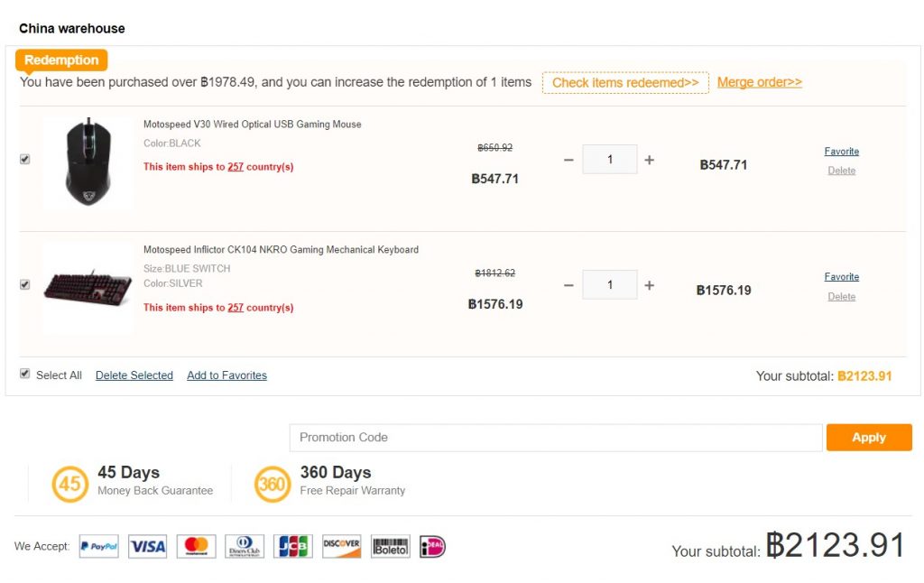The width and height of the screenshot is (924, 583).
Task: Click the iDEAL payment icon
Action: (x=433, y=546)
